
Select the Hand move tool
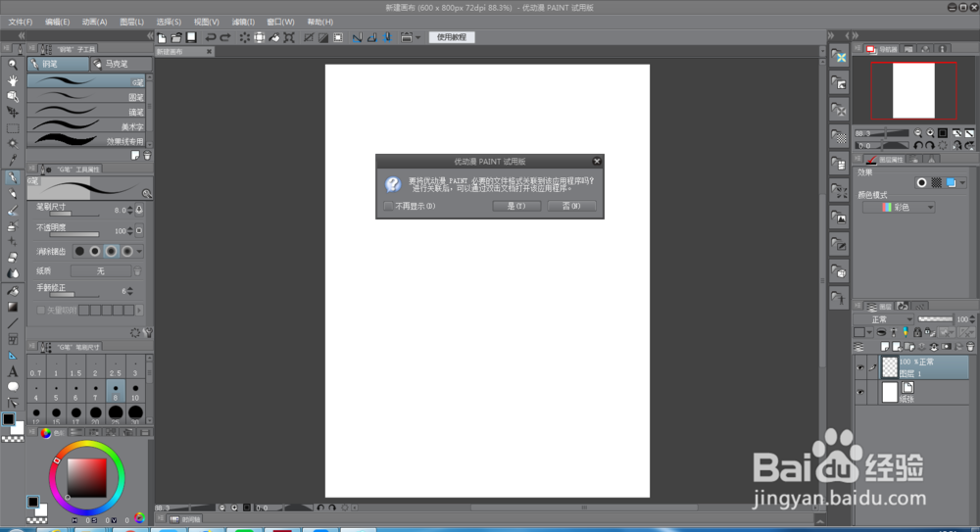(13, 80)
